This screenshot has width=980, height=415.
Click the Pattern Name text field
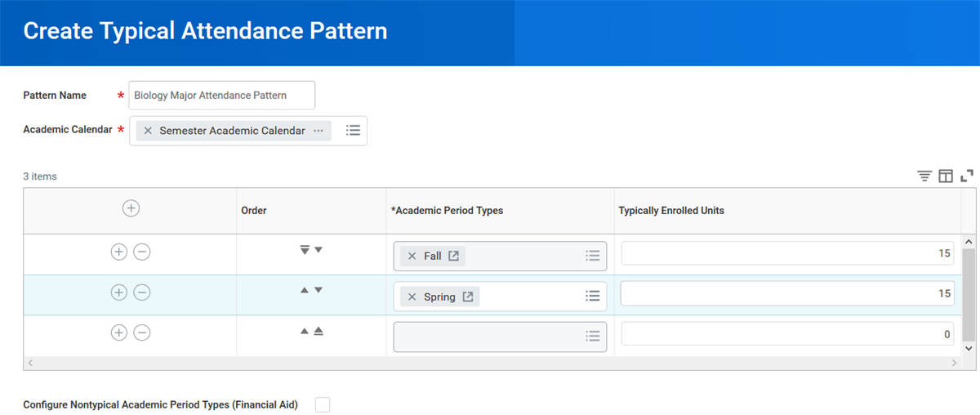point(222,96)
